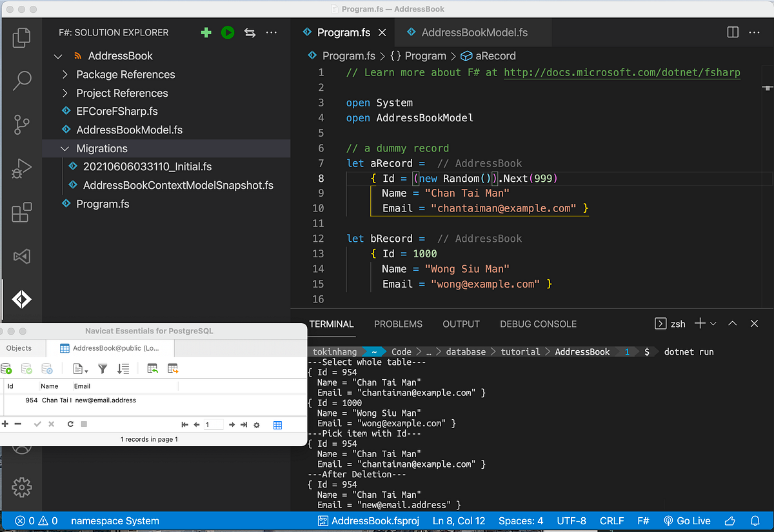Toggle the split editor layout icon
The width and height of the screenshot is (774, 532).
(x=732, y=32)
